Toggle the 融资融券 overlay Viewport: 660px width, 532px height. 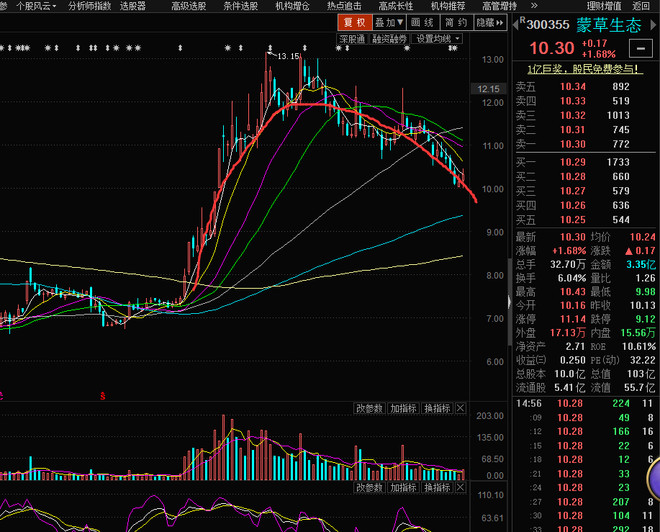click(389, 39)
